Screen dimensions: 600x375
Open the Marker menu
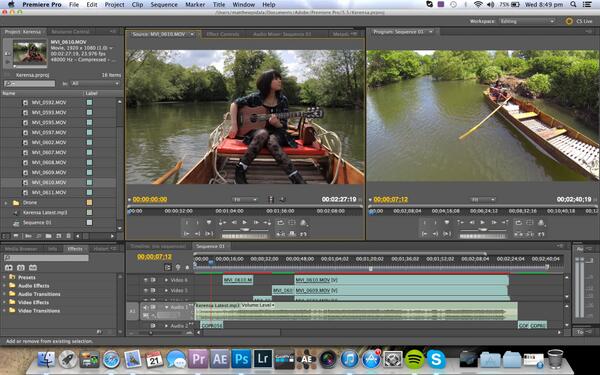pos(195,5)
